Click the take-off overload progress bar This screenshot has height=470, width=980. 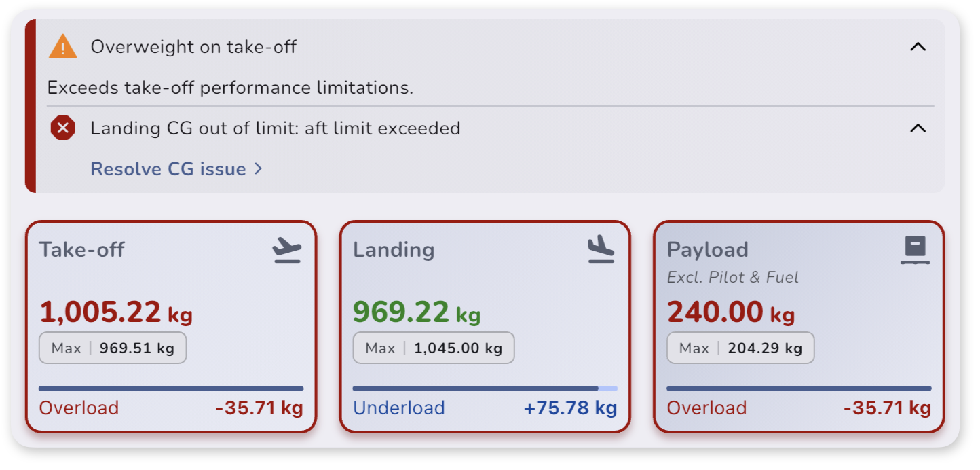click(x=171, y=388)
